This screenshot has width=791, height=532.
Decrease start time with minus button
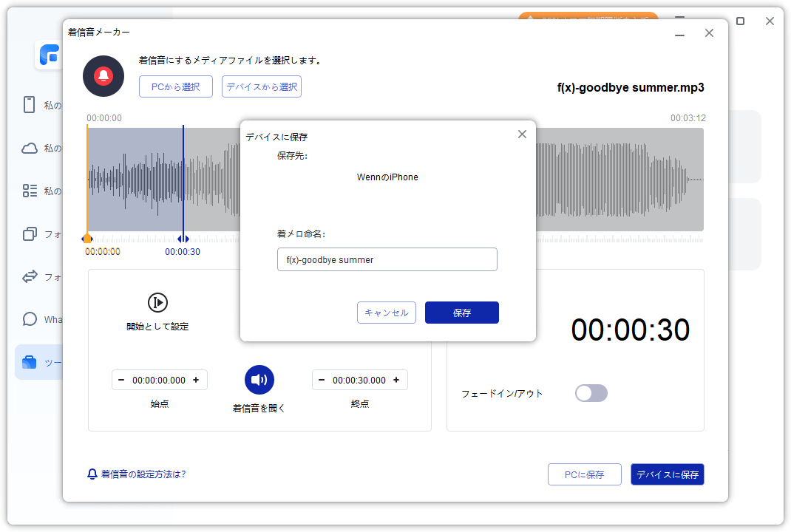pyautogui.click(x=123, y=380)
